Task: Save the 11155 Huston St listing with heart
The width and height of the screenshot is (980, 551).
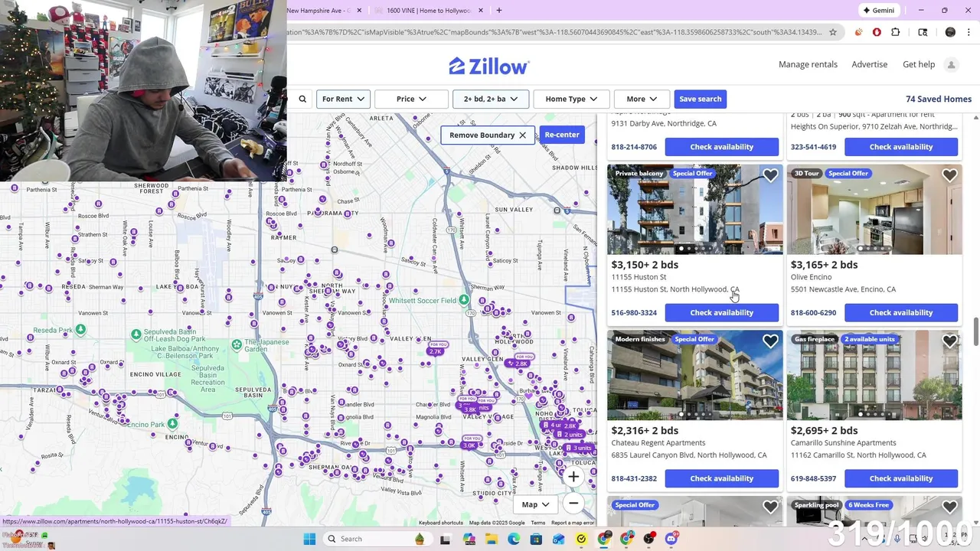Action: tap(770, 176)
